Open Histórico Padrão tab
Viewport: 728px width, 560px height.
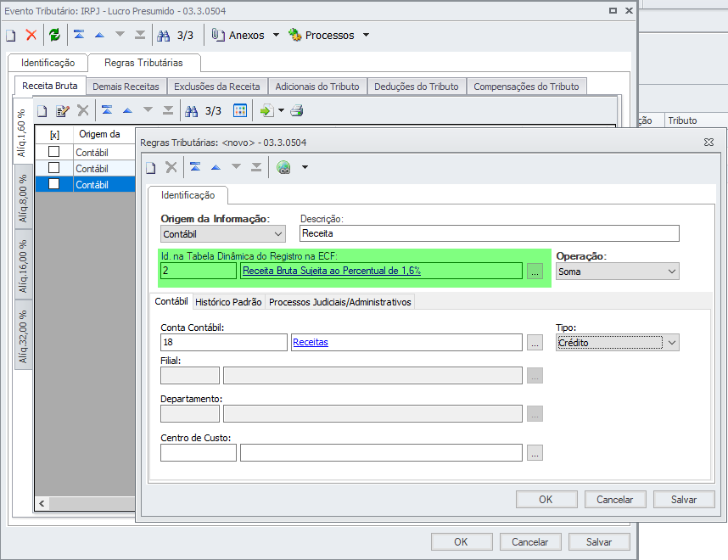pyautogui.click(x=228, y=302)
